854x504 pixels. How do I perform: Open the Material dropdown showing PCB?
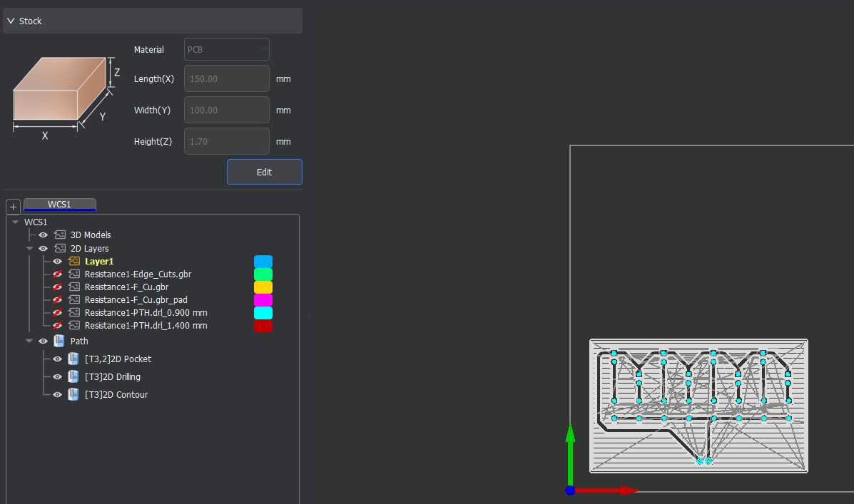pyautogui.click(x=226, y=50)
